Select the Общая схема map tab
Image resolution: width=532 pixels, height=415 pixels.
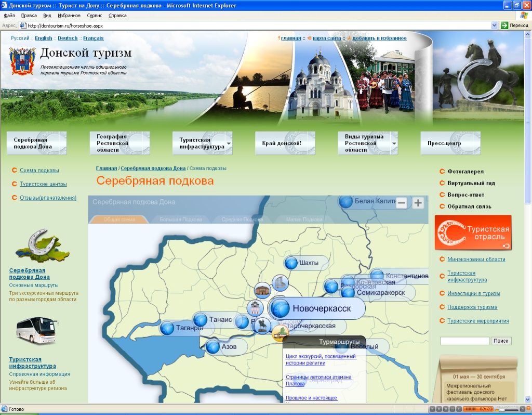tap(119, 219)
